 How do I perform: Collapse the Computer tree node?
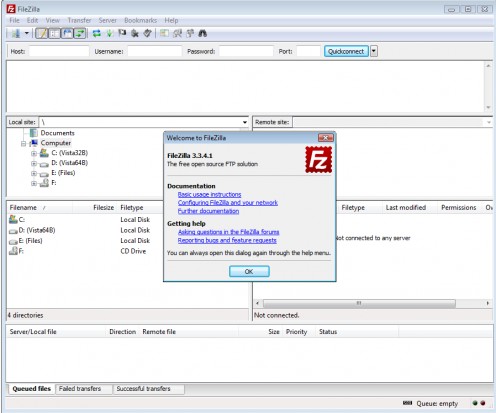[23, 144]
